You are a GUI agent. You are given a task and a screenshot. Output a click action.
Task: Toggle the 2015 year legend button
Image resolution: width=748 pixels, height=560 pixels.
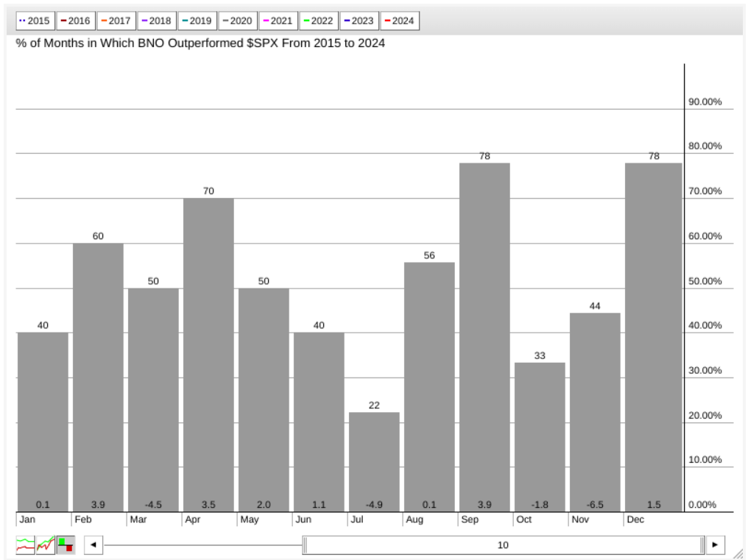tap(35, 21)
